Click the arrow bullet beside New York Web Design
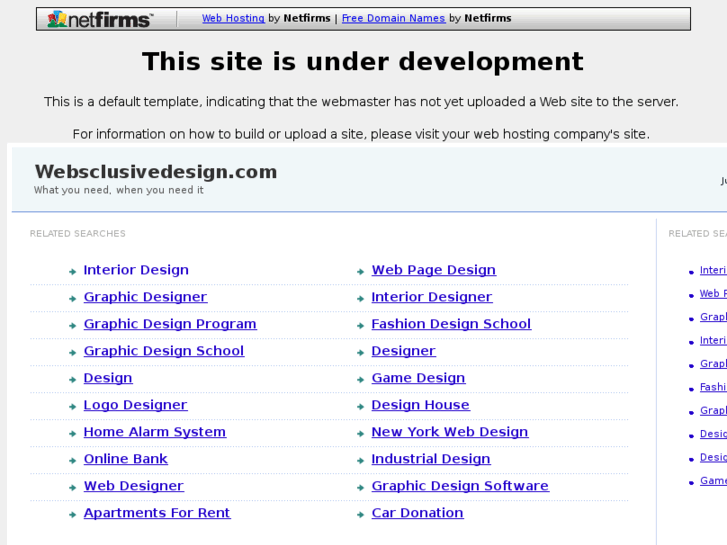The image size is (727, 545). click(x=361, y=434)
